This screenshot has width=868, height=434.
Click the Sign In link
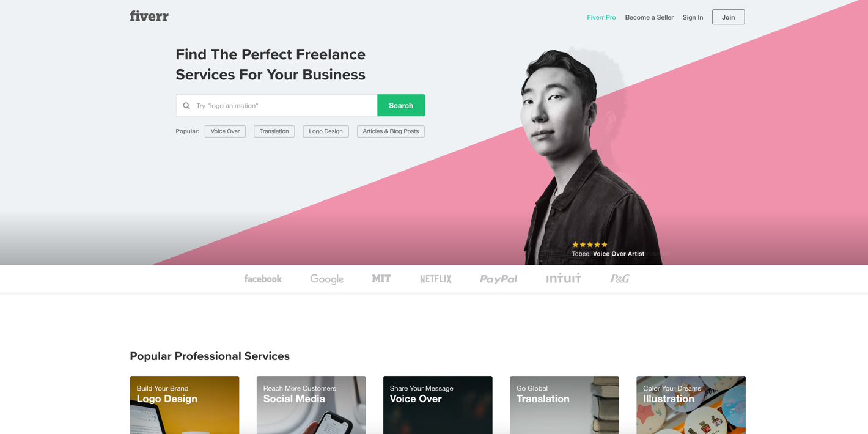point(693,17)
